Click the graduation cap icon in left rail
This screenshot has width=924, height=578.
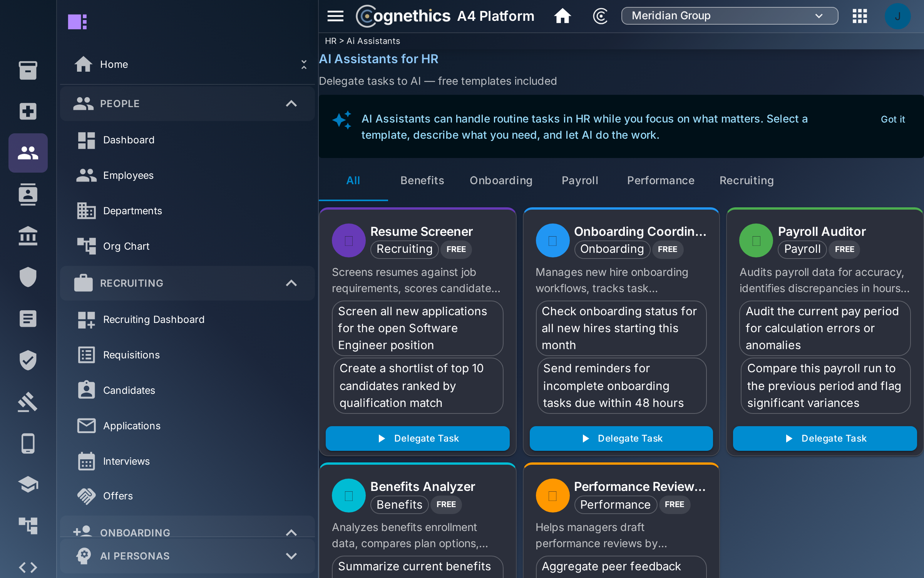(28, 484)
